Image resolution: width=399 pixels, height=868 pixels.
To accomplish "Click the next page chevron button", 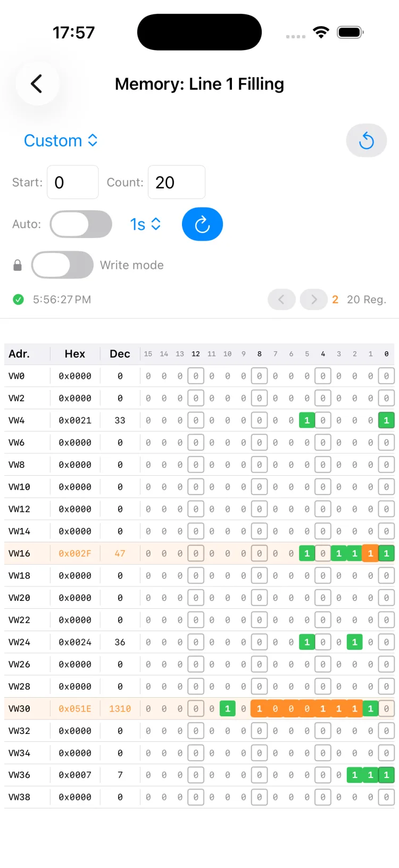I will pyautogui.click(x=314, y=300).
